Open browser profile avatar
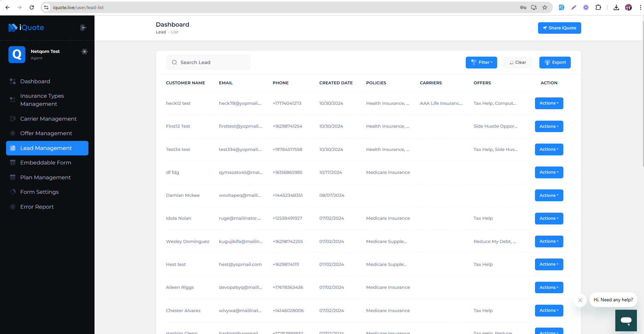Screen dimensions: 644x334 [x=628, y=7]
